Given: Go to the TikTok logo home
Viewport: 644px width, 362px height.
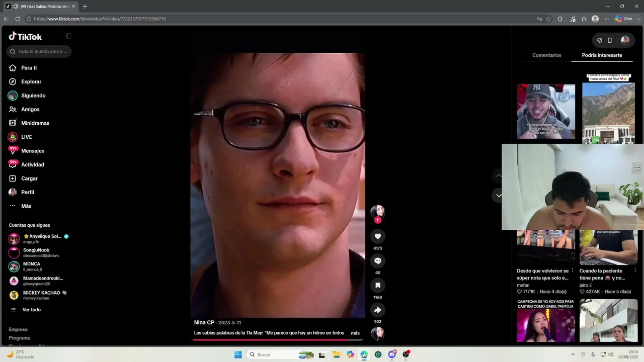Looking at the screenshot, I should coord(25,36).
